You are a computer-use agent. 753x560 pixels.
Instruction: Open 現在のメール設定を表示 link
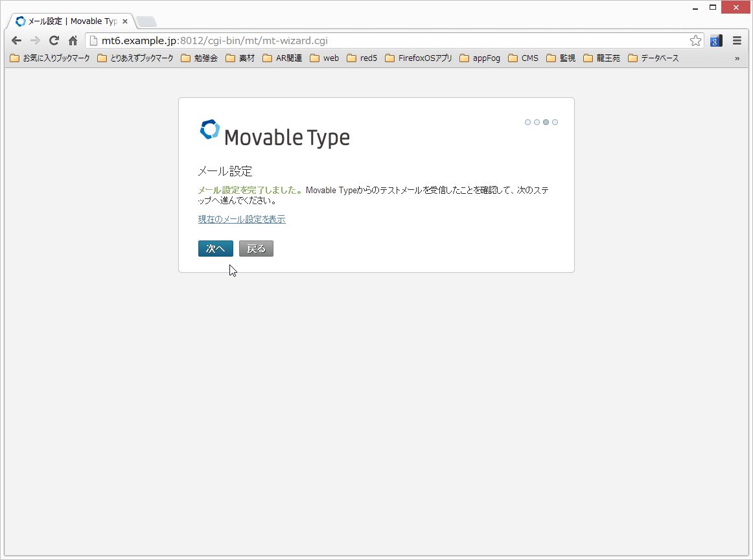click(242, 220)
